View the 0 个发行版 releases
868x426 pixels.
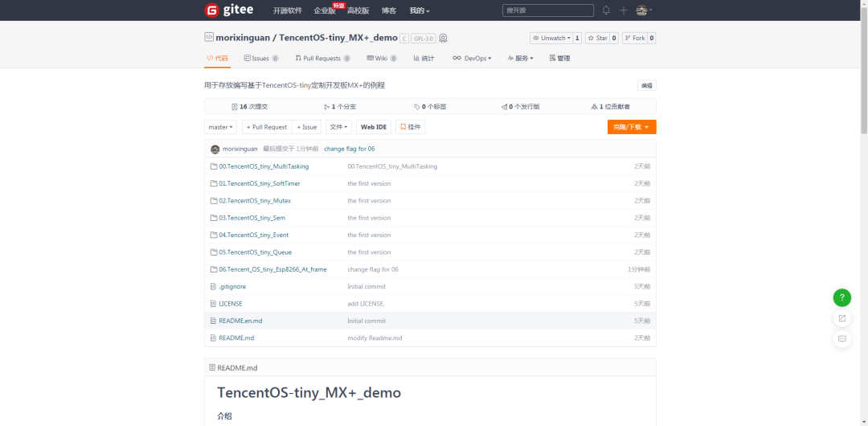[x=520, y=107]
